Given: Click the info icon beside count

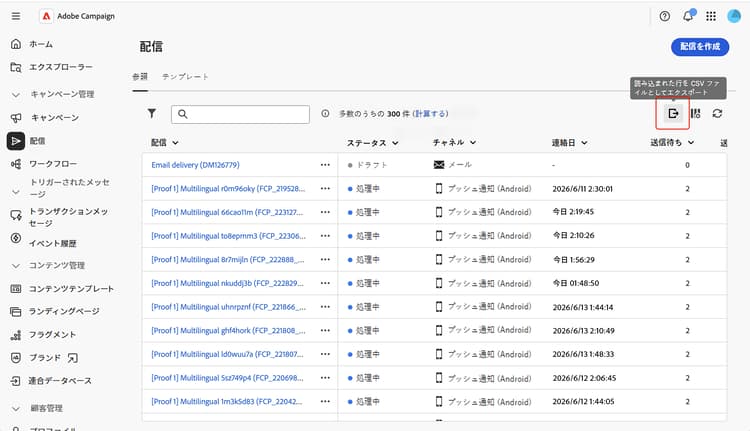Looking at the screenshot, I should point(325,113).
